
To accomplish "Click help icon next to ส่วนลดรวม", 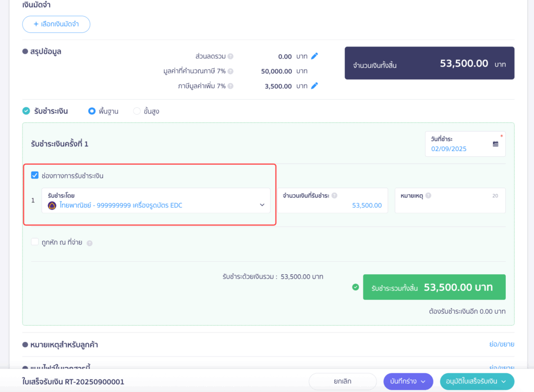I will [230, 56].
